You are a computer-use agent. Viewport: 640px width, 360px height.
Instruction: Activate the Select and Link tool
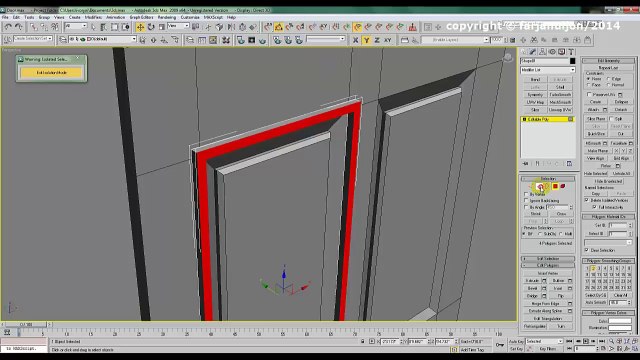(x=33, y=27)
